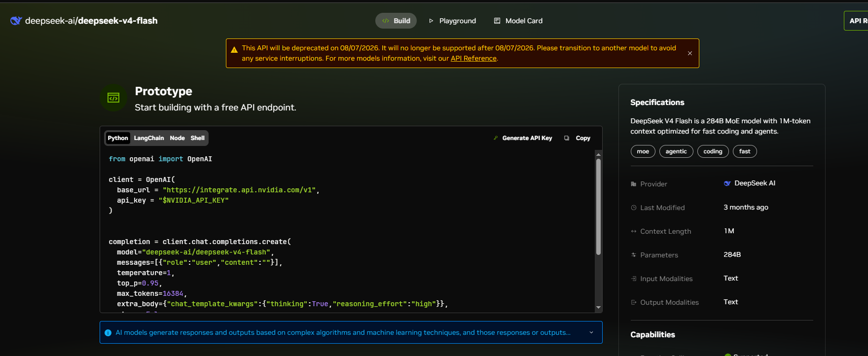Image resolution: width=868 pixels, height=356 pixels.
Task: Click the "3 months ago" value
Action: 746,207
